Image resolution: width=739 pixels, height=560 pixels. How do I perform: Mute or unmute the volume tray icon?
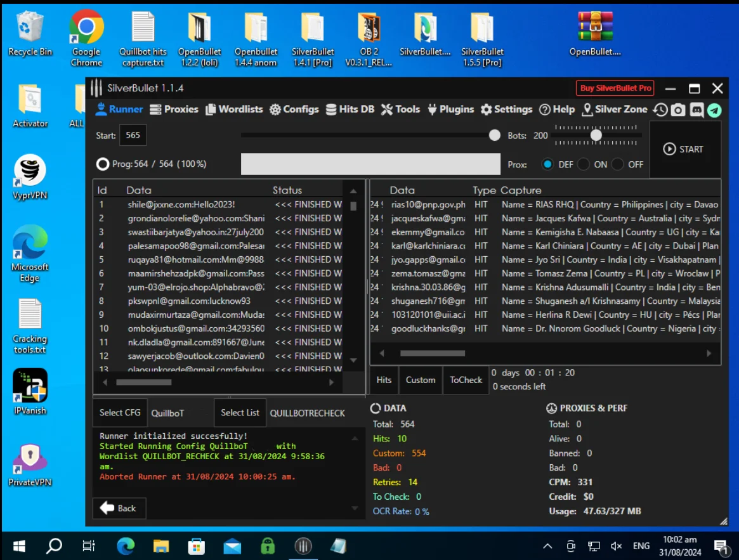point(616,546)
